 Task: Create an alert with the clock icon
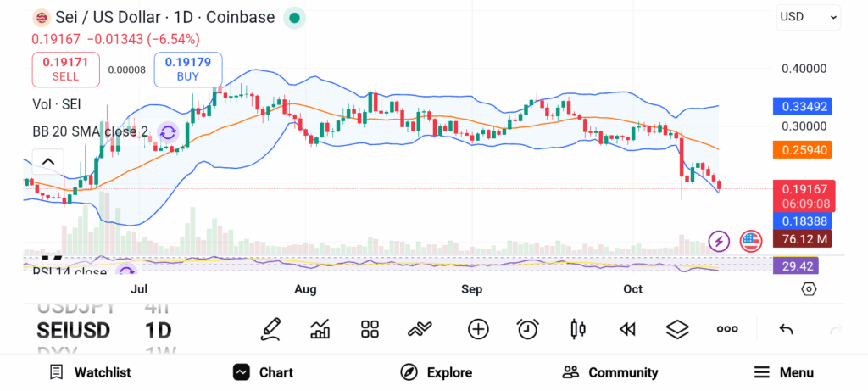click(x=528, y=329)
